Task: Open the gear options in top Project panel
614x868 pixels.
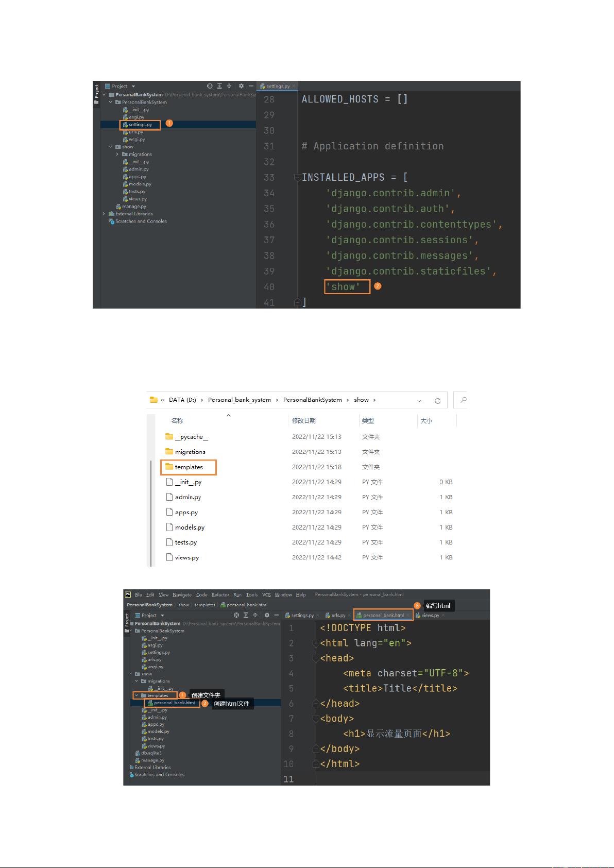Action: (241, 86)
